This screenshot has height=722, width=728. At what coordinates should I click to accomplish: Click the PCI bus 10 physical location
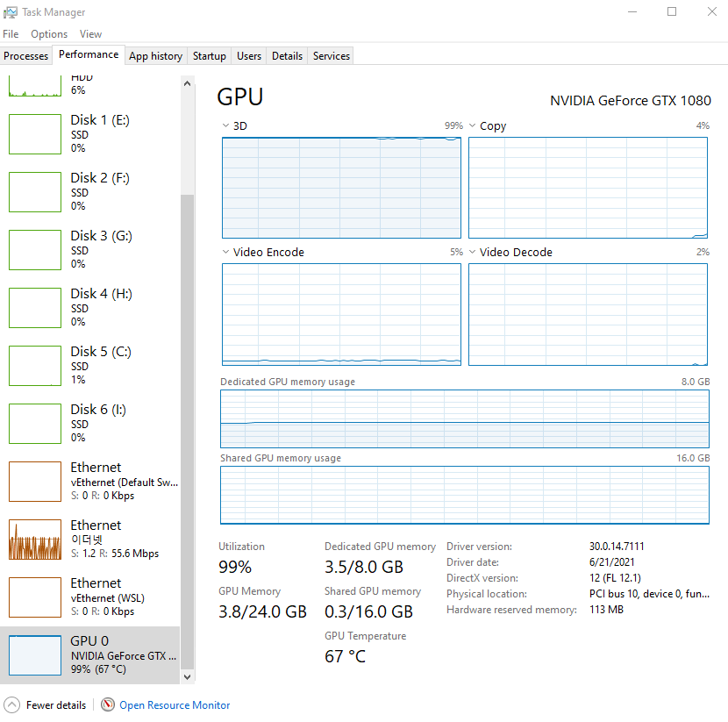click(x=649, y=594)
